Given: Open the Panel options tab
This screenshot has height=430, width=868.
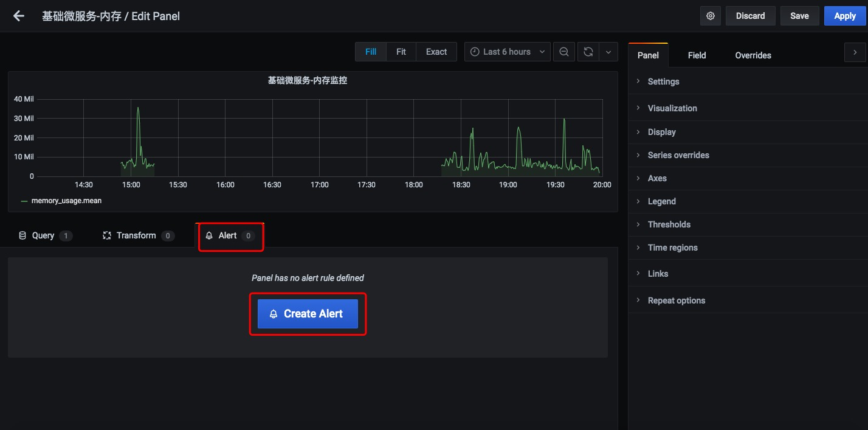Looking at the screenshot, I should 648,55.
